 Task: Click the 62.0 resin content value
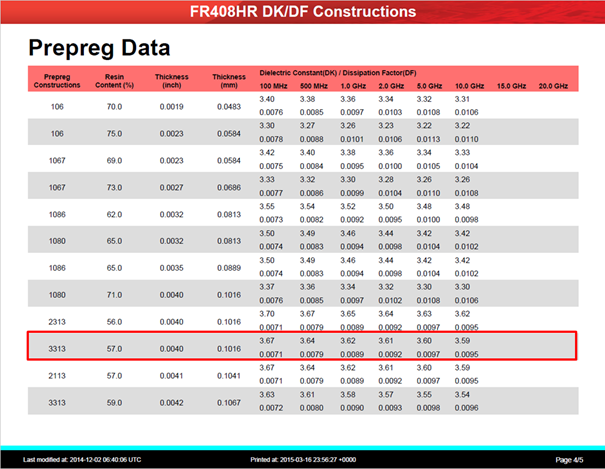114,214
